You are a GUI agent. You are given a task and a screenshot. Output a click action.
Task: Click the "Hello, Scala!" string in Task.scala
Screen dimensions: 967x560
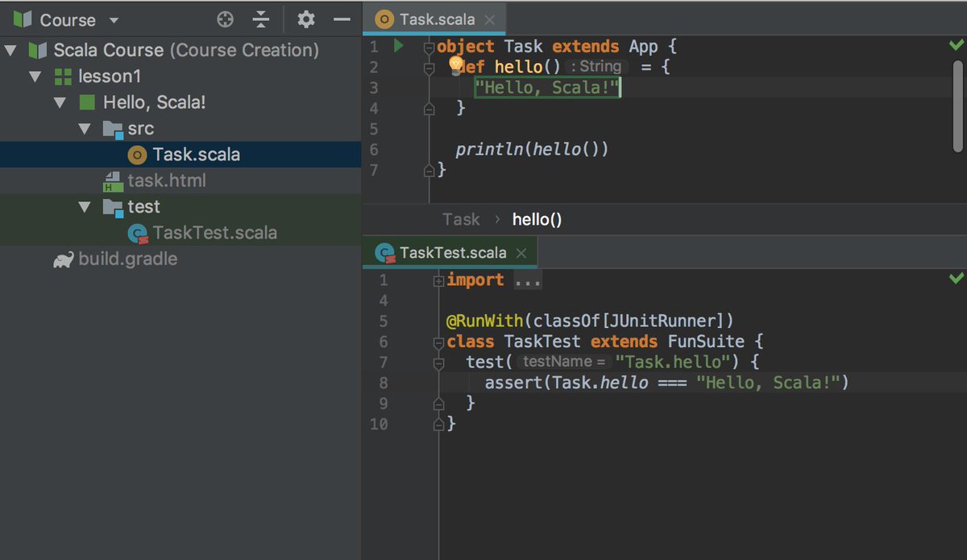(548, 87)
